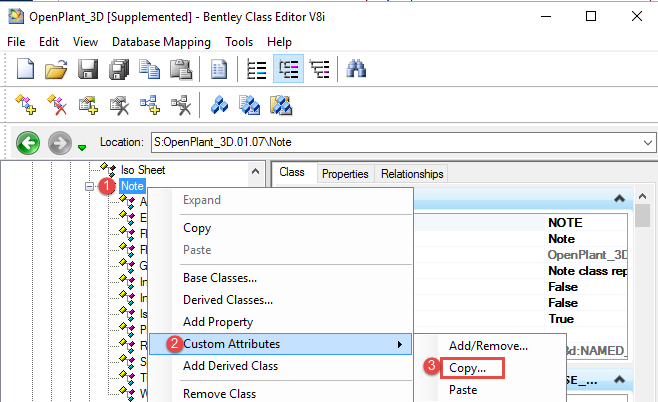Click the Save All stacked disks icon

point(119,69)
